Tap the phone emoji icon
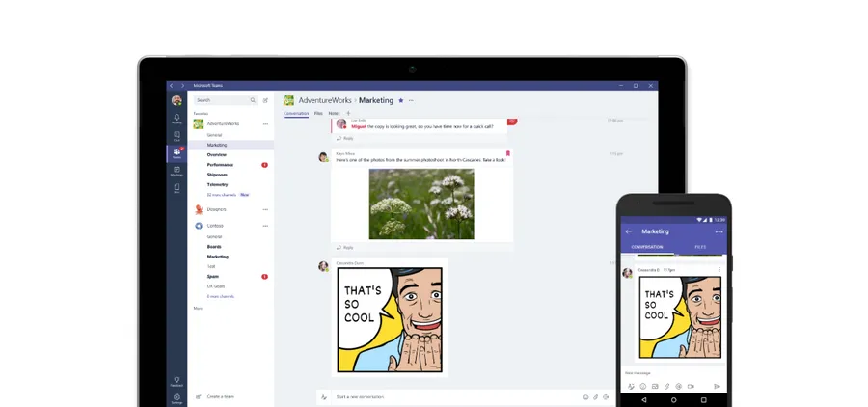Image resolution: width=868 pixels, height=407 pixels. pyautogui.click(x=642, y=387)
